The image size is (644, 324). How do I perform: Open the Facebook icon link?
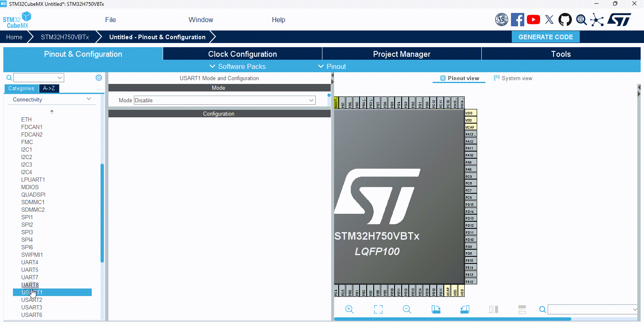tap(517, 20)
